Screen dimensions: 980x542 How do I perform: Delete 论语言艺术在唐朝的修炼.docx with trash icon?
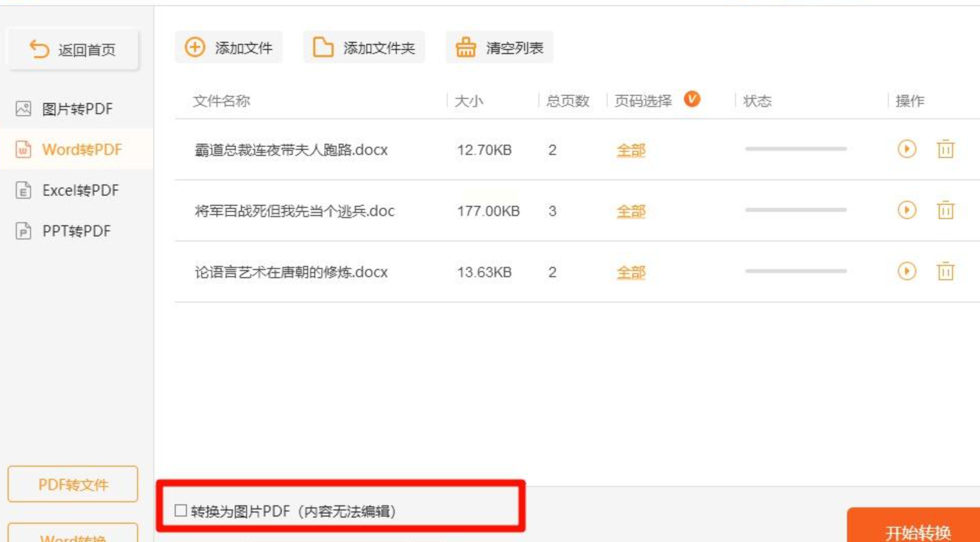[x=945, y=271]
